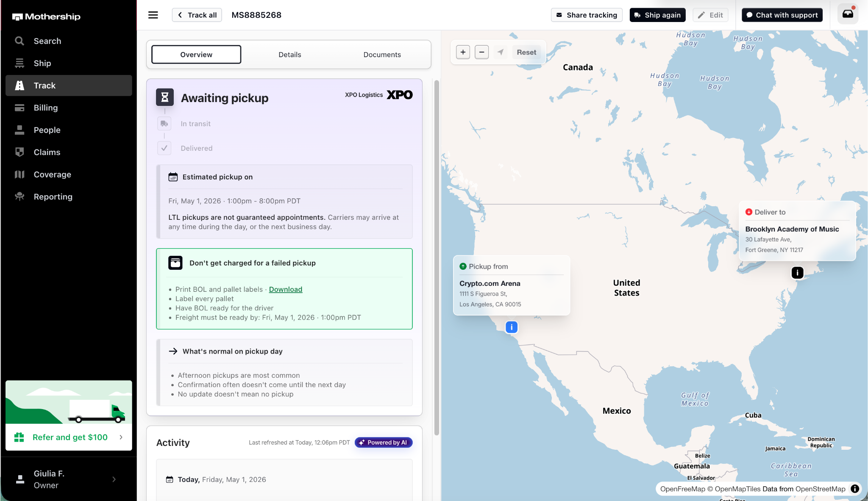The height and width of the screenshot is (501, 868).
Task: Click the In transit status step
Action: pos(195,124)
